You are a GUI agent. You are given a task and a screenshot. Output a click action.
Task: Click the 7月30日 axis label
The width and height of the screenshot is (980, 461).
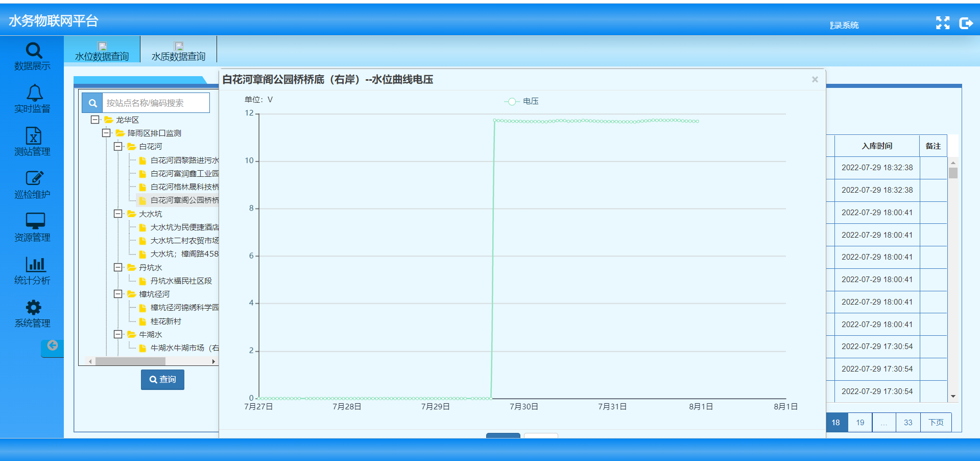(523, 406)
